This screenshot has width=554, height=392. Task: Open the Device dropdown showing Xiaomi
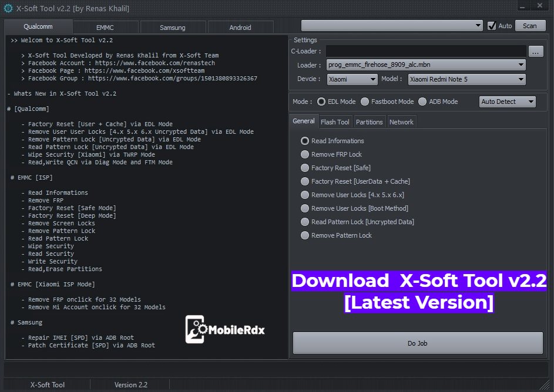(352, 79)
